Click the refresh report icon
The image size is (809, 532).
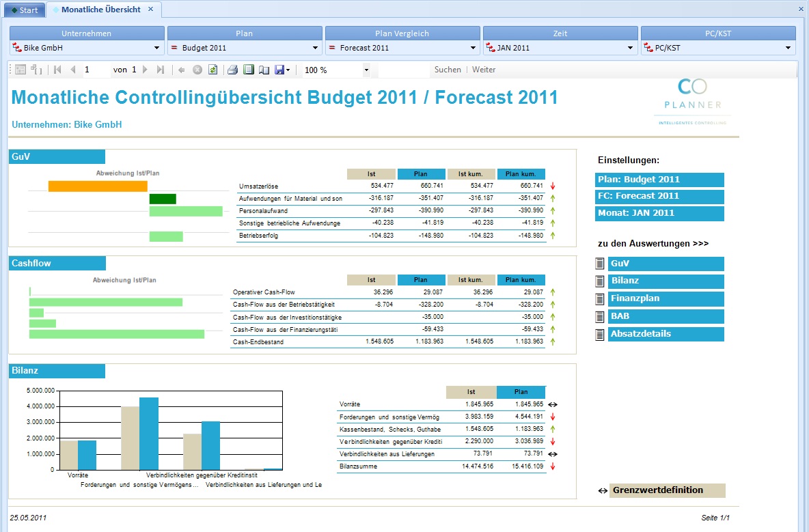pyautogui.click(x=212, y=70)
